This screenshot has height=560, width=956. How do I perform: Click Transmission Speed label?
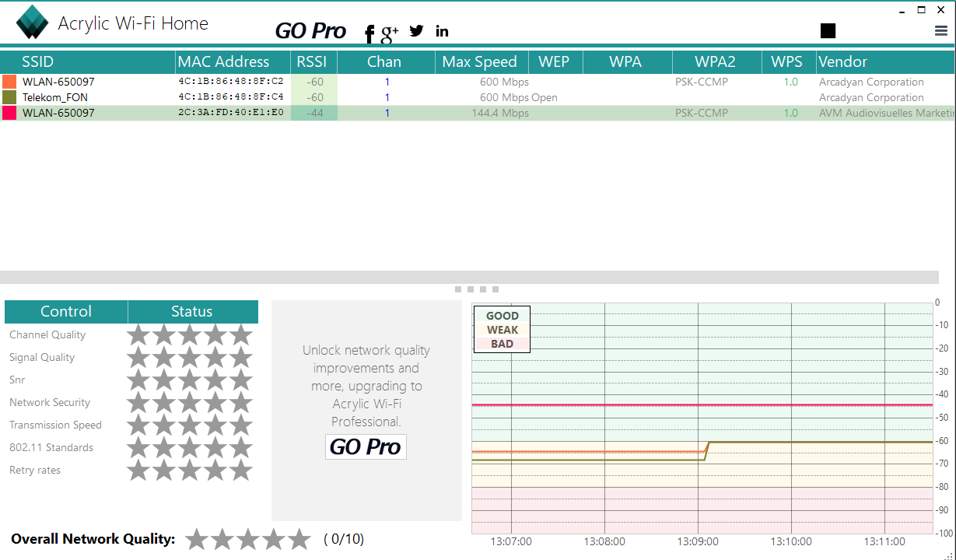click(55, 425)
